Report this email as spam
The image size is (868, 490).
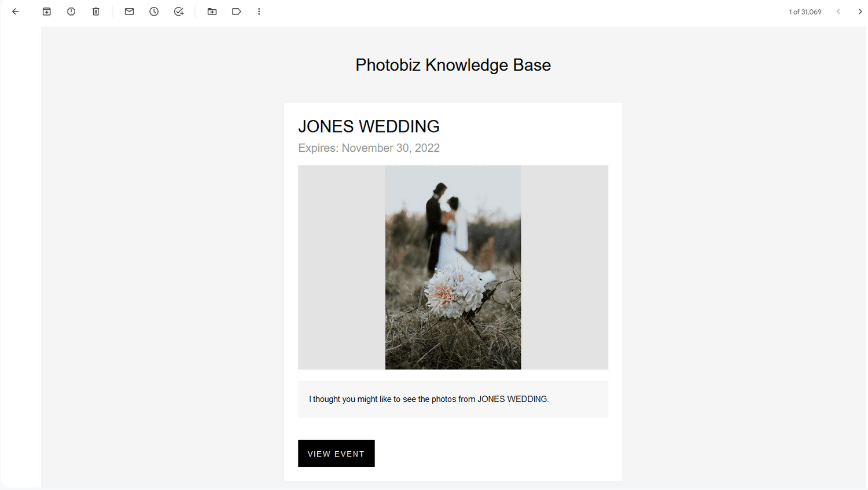pyautogui.click(x=71, y=11)
